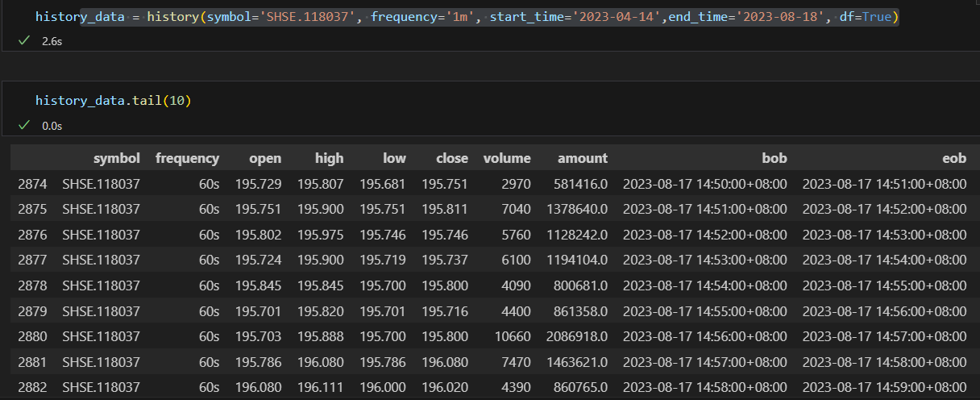Click the checkmark next to 0.0s
The image size is (980, 400).
click(x=24, y=125)
